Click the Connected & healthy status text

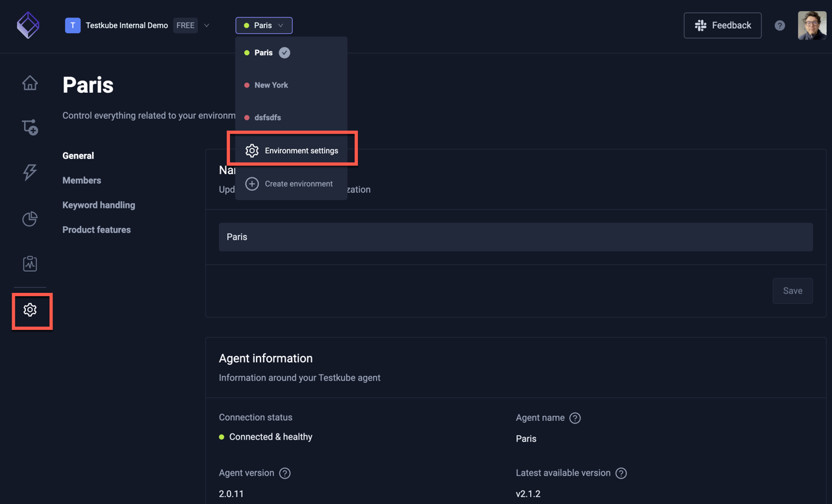pyautogui.click(x=271, y=437)
